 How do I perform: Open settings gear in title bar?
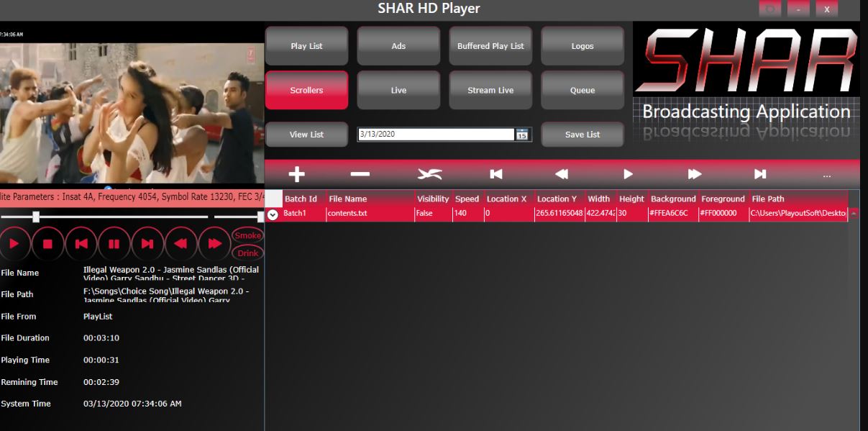tap(770, 9)
